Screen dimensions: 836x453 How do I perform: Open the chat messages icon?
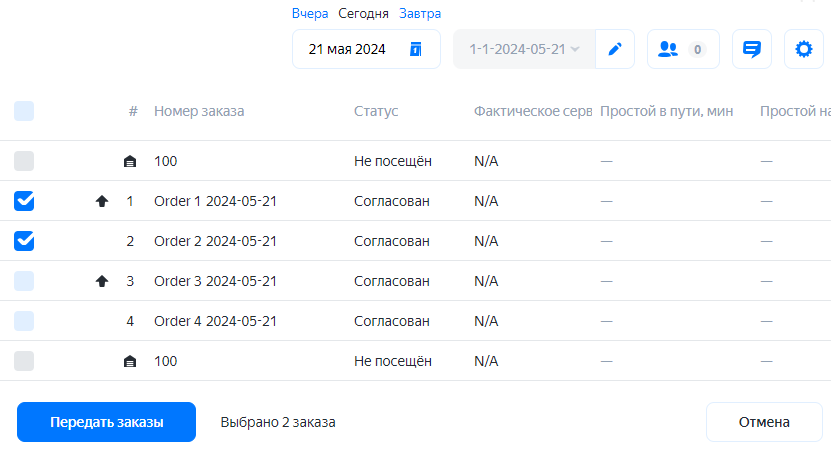[751, 49]
